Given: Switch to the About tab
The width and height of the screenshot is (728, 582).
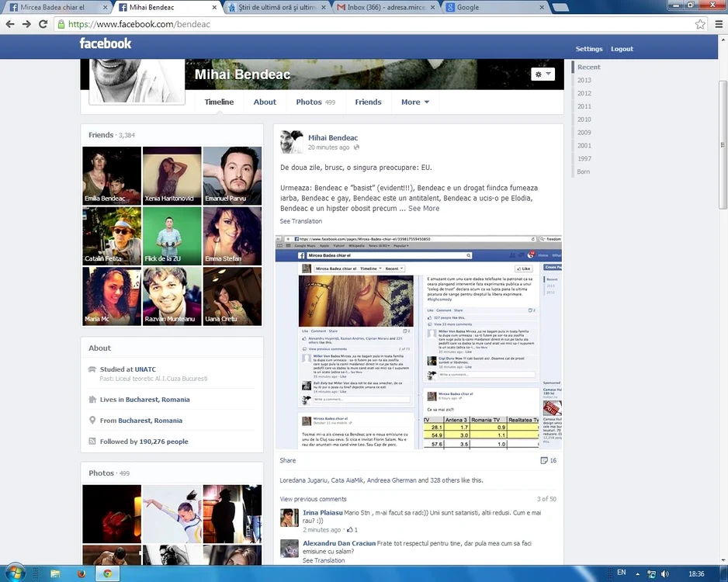Looking at the screenshot, I should [265, 102].
